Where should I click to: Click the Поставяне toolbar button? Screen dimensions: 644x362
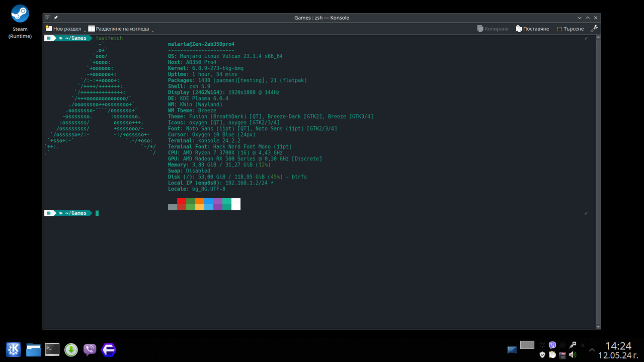click(532, 29)
